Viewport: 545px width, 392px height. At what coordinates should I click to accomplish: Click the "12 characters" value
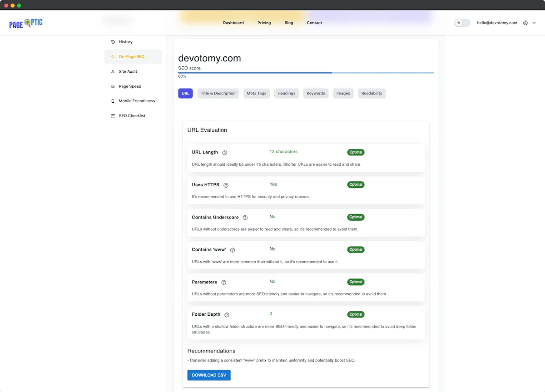click(x=283, y=152)
